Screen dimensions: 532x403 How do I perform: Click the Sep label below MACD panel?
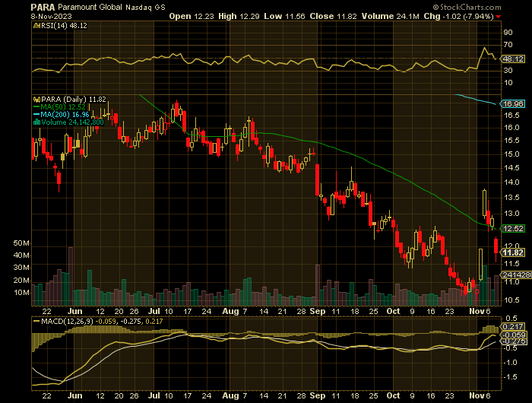(x=318, y=395)
